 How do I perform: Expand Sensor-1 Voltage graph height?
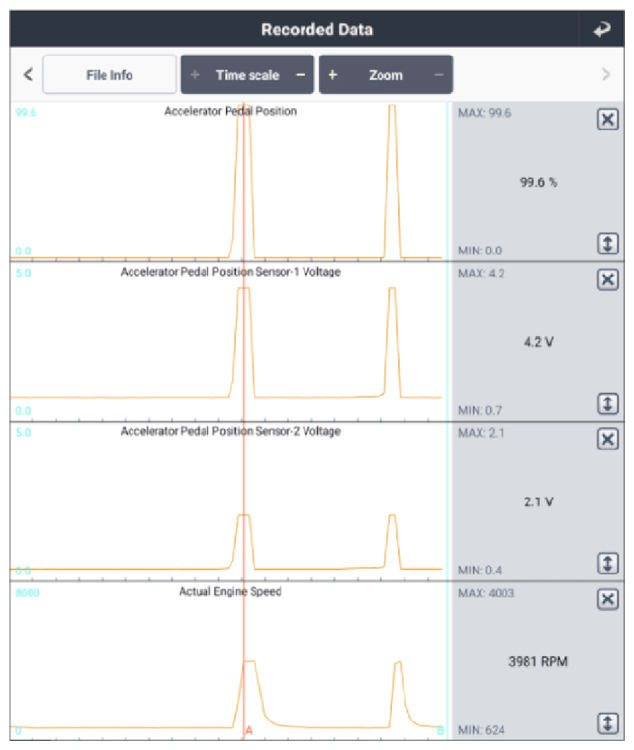click(x=607, y=403)
